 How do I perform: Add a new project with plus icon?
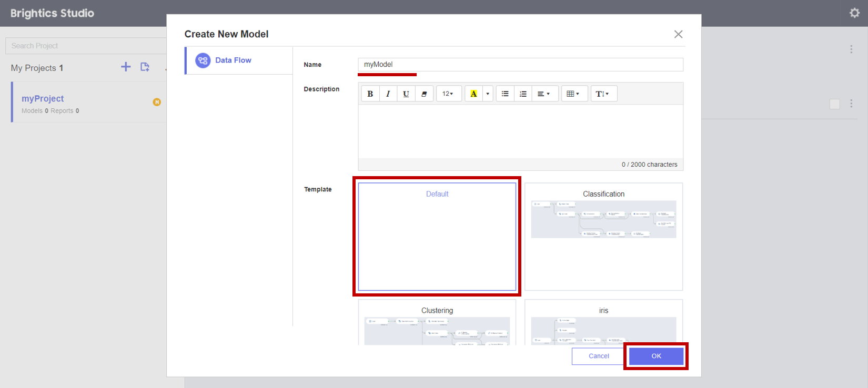126,67
